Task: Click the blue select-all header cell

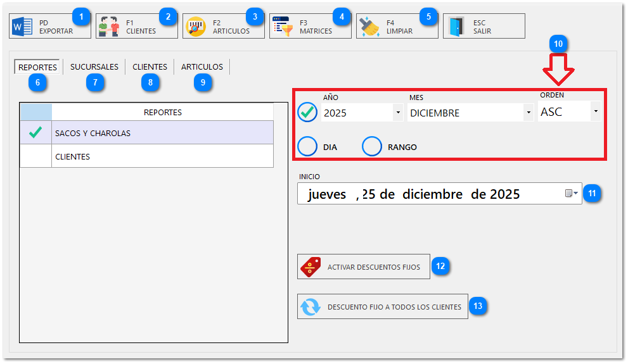Action: pyautogui.click(x=35, y=112)
